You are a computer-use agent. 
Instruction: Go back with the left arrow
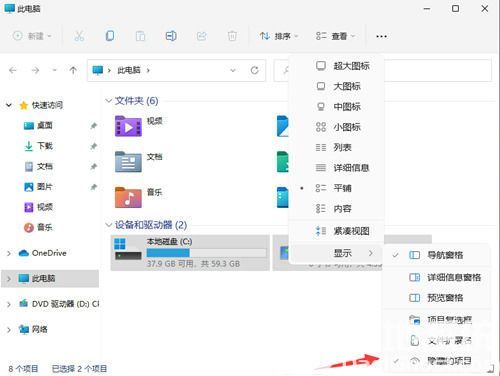pyautogui.click(x=13, y=70)
